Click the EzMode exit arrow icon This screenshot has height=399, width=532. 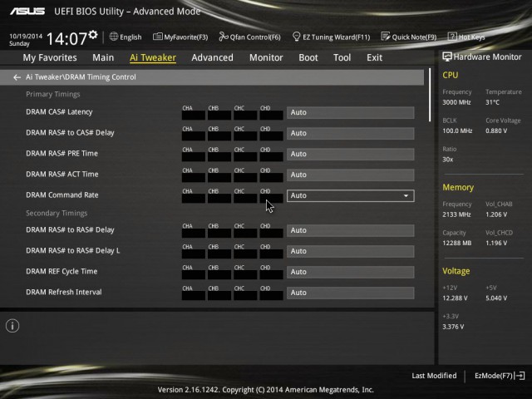[x=520, y=376]
